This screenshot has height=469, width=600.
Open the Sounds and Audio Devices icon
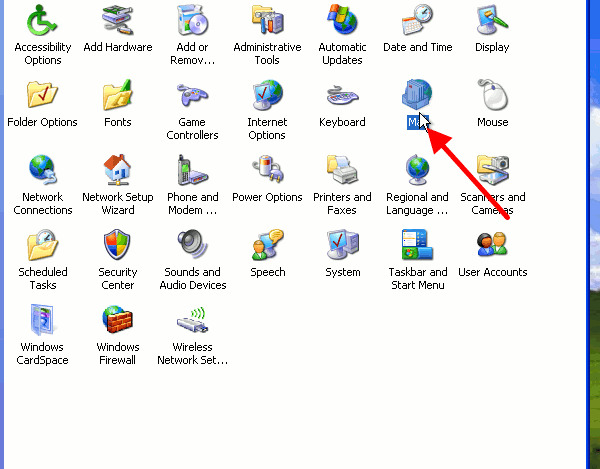click(x=192, y=244)
